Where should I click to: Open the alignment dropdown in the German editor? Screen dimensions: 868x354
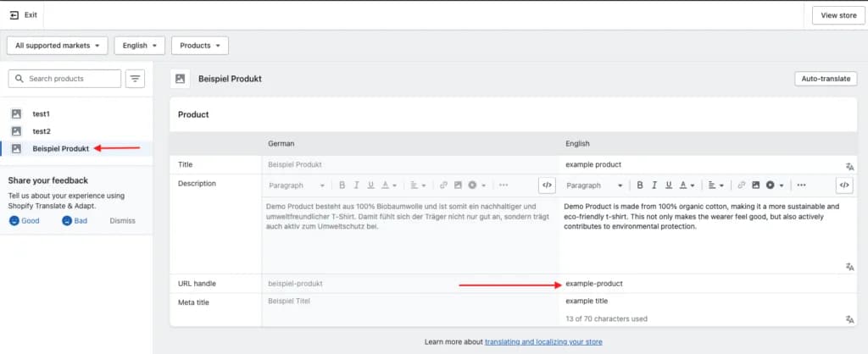pyautogui.click(x=419, y=185)
